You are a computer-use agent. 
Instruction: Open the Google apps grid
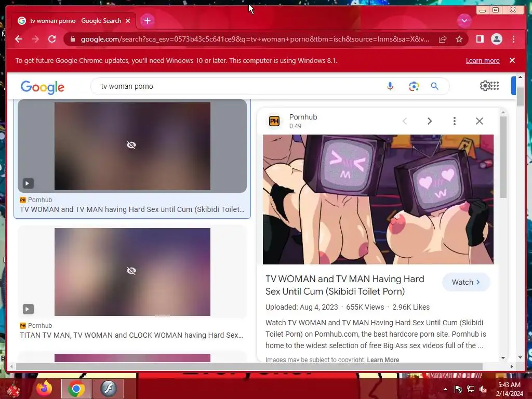[x=495, y=86]
